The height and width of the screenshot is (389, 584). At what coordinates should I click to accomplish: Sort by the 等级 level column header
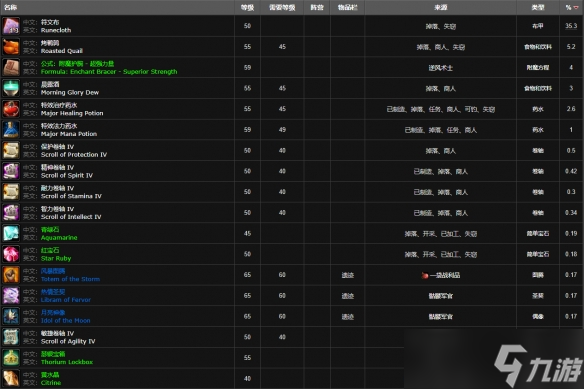[x=247, y=7]
